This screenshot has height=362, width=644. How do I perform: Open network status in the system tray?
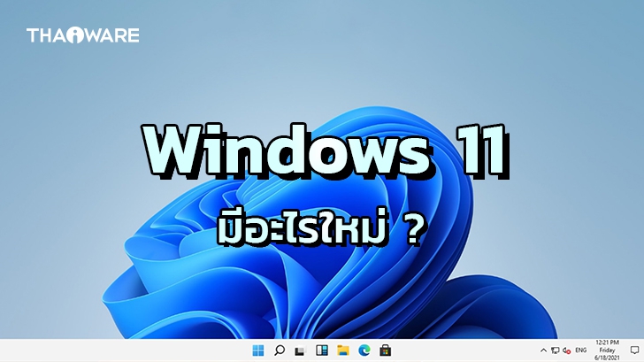tap(556, 350)
